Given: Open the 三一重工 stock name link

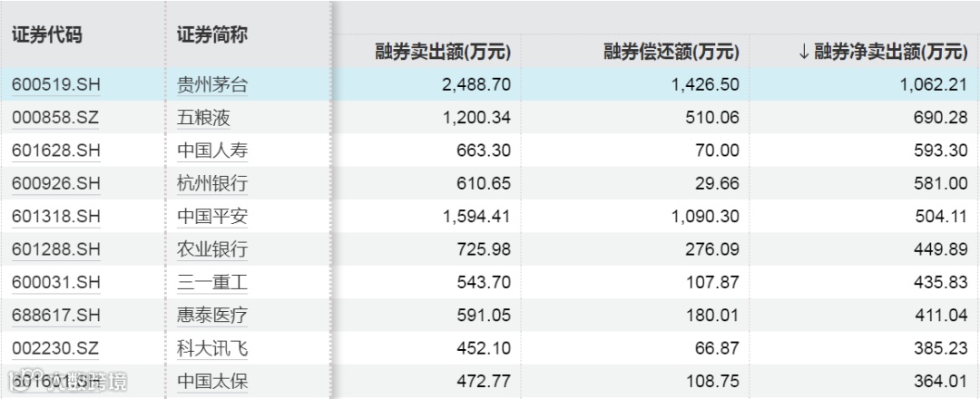Looking at the screenshot, I should click(212, 282).
